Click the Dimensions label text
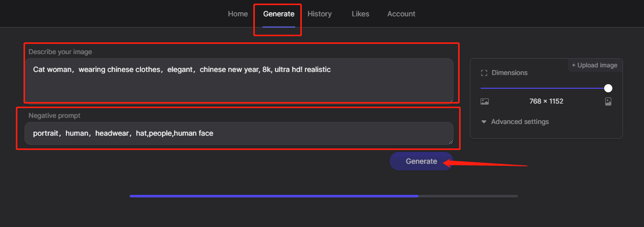The width and height of the screenshot is (644, 227). [509, 73]
